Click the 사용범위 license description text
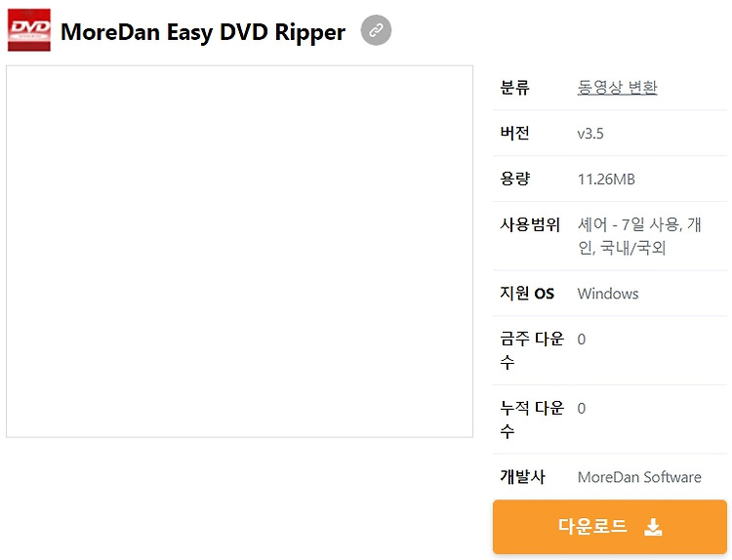Image resolution: width=732 pixels, height=560 pixels. pos(639,236)
